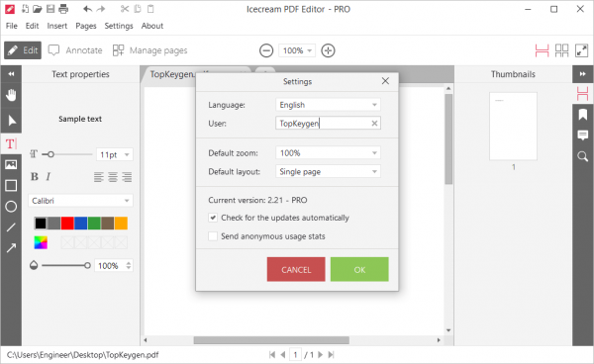This screenshot has width=594, height=364.
Task: Align text left
Action: click(x=99, y=177)
